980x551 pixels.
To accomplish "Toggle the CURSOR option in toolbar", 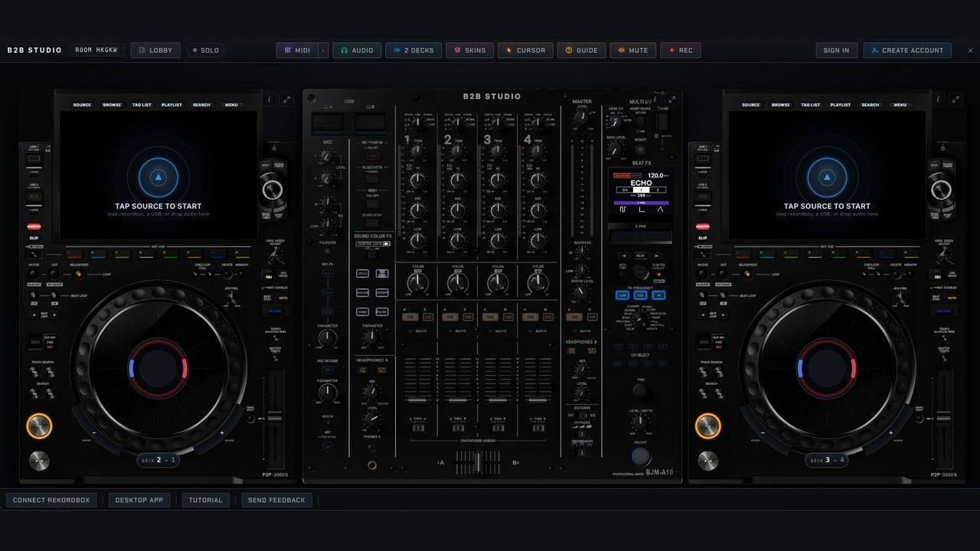I will pos(525,51).
